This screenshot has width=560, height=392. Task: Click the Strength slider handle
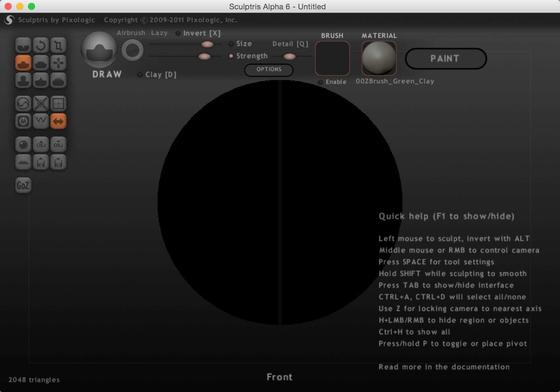pyautogui.click(x=204, y=56)
